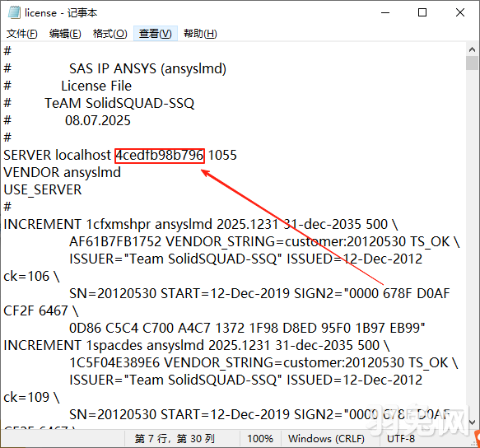Image resolution: width=480 pixels, height=448 pixels.
Task: Open the 文件(F) menu
Action: tap(22, 34)
